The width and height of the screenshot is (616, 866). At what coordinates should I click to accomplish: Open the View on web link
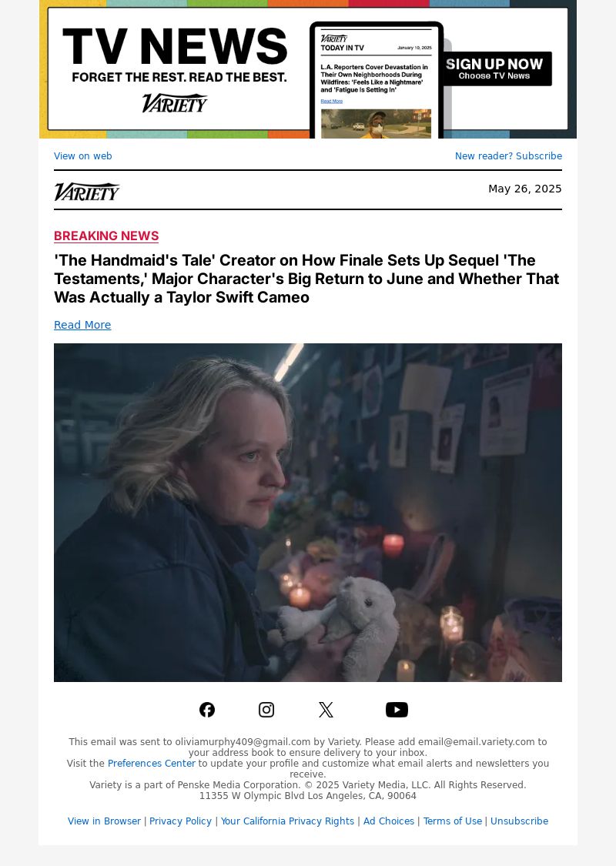click(83, 155)
